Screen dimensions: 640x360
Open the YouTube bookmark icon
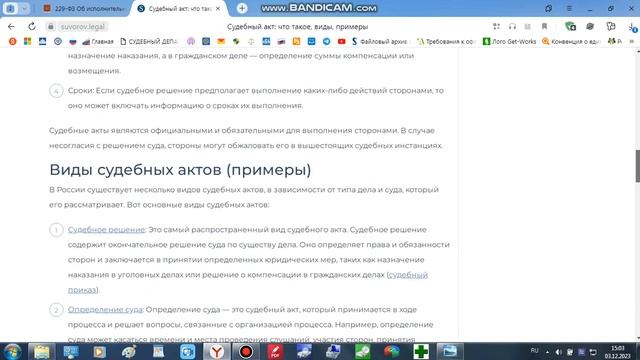pyautogui.click(x=341, y=41)
